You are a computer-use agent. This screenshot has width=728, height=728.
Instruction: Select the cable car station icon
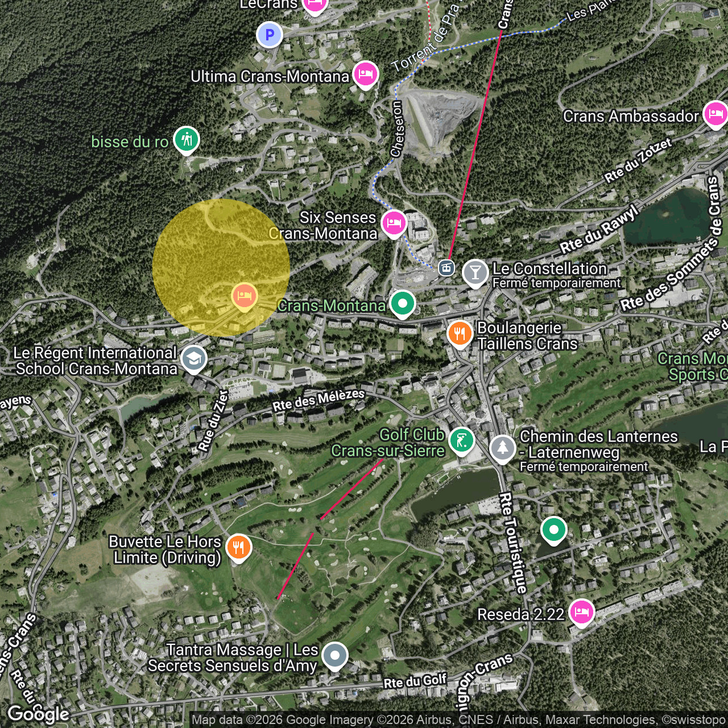coord(446,267)
